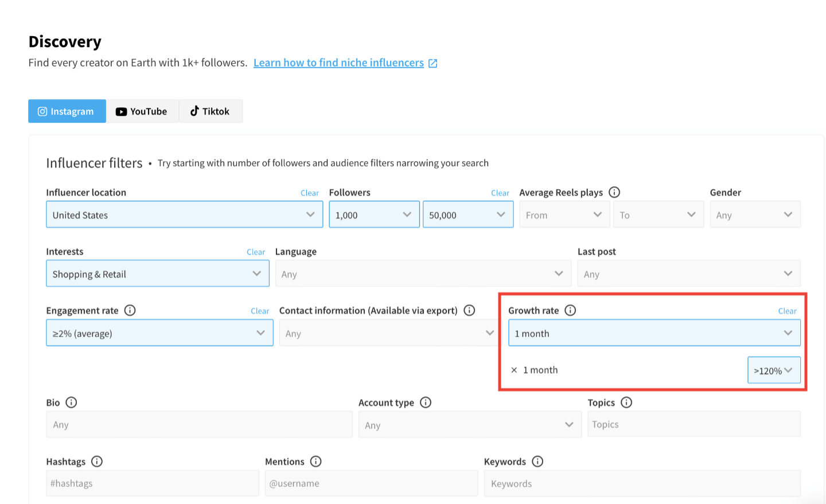
Task: Click into the #hashtags input field
Action: pyautogui.click(x=153, y=483)
